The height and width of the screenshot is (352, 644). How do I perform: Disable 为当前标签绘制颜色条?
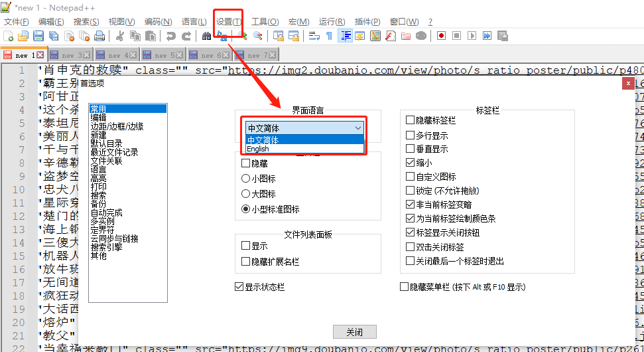pyautogui.click(x=410, y=219)
